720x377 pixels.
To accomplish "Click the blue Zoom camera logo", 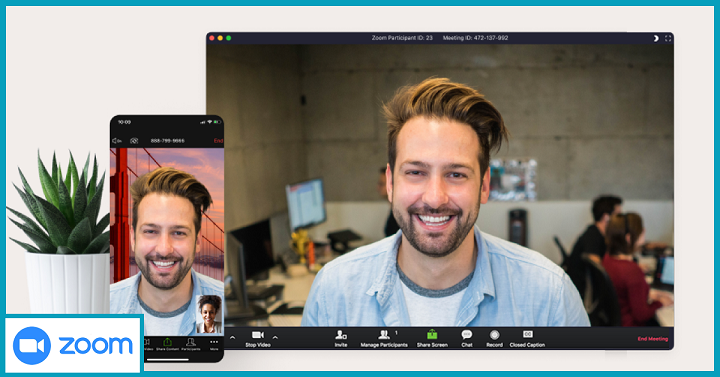I will click(32, 345).
